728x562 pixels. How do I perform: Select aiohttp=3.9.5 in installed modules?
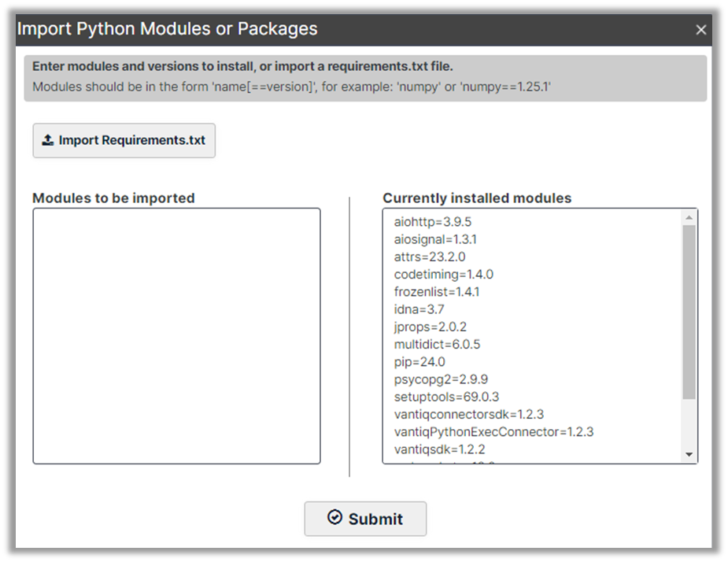pos(432,222)
